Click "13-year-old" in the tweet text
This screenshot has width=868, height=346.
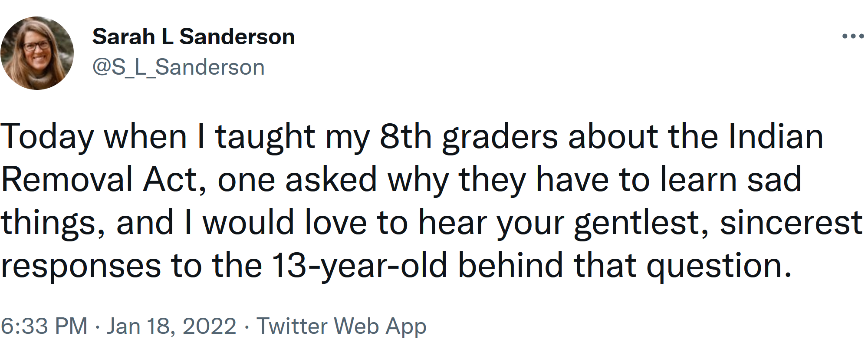(x=359, y=265)
